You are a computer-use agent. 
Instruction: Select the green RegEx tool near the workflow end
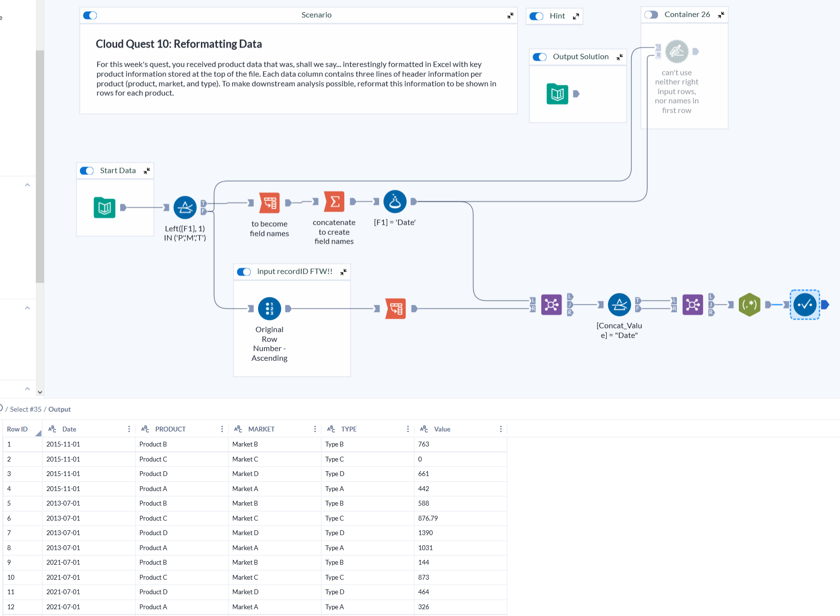[749, 304]
